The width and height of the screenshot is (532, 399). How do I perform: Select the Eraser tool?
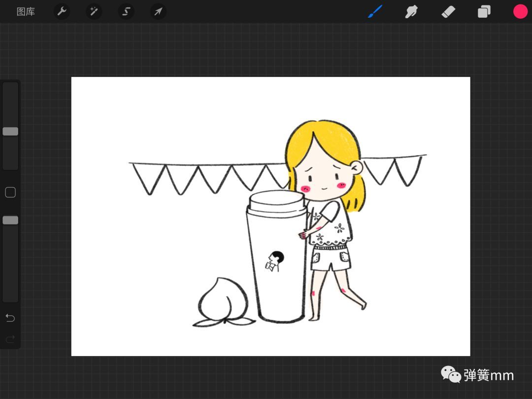(x=448, y=12)
